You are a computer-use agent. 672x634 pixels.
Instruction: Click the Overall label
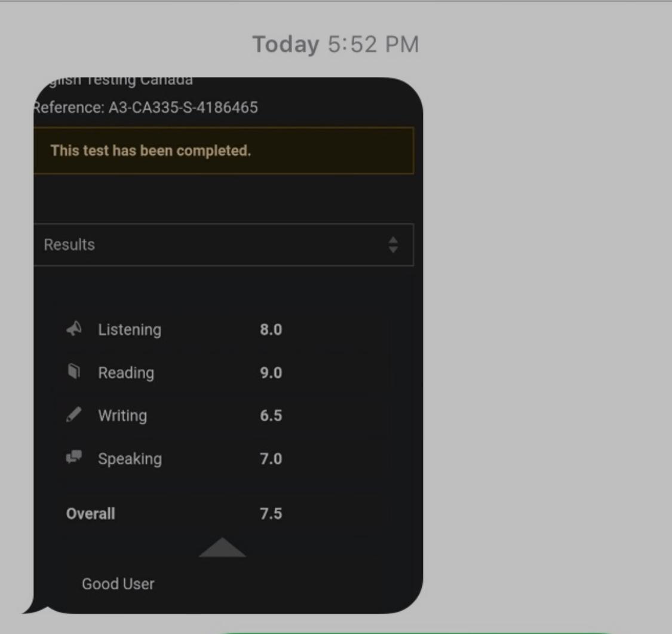[90, 513]
